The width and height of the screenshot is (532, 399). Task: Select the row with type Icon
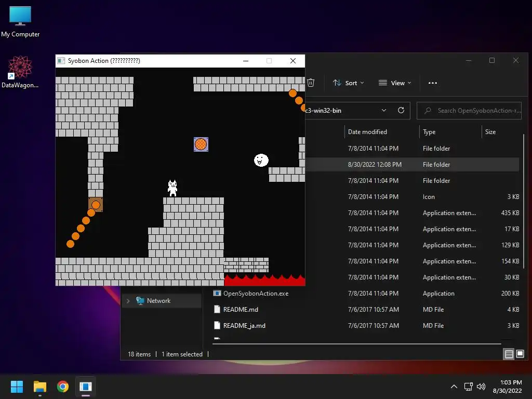click(x=412, y=197)
